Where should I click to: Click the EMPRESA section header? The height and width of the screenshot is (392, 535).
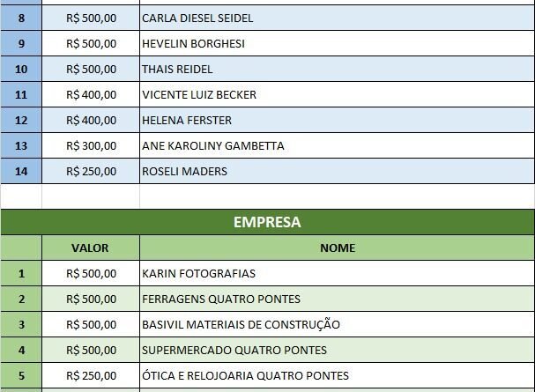point(267,222)
